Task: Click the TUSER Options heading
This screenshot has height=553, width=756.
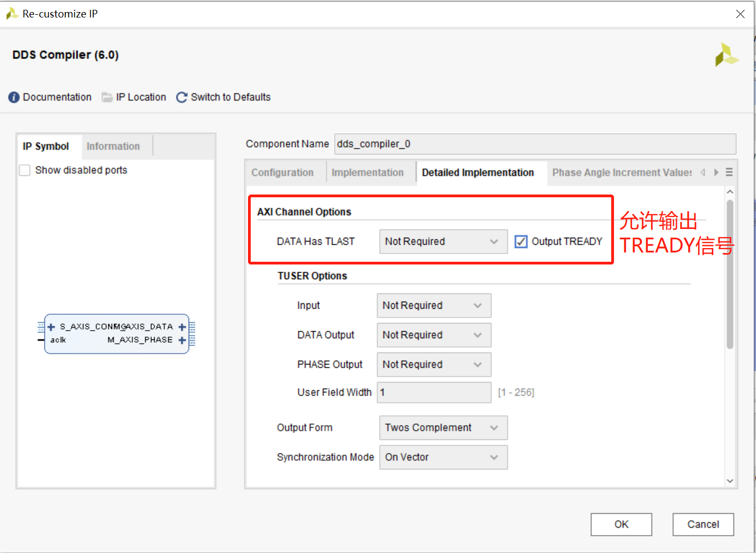Action: (x=312, y=276)
